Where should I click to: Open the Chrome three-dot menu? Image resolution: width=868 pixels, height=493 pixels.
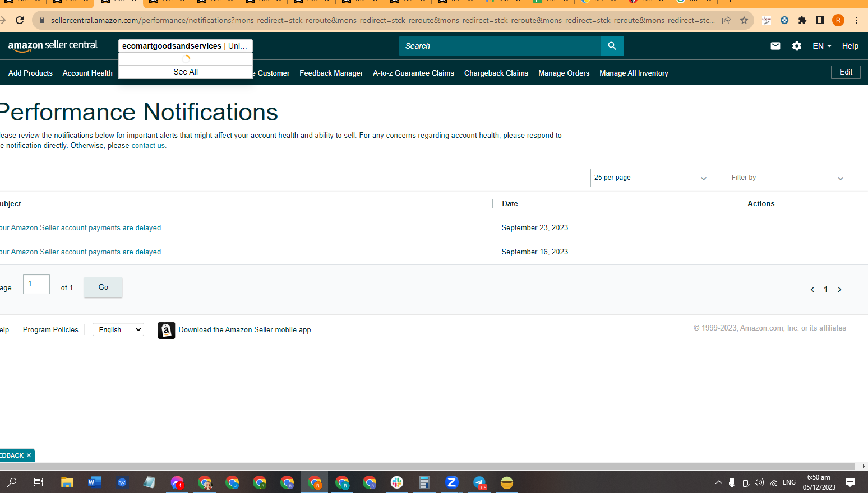856,20
